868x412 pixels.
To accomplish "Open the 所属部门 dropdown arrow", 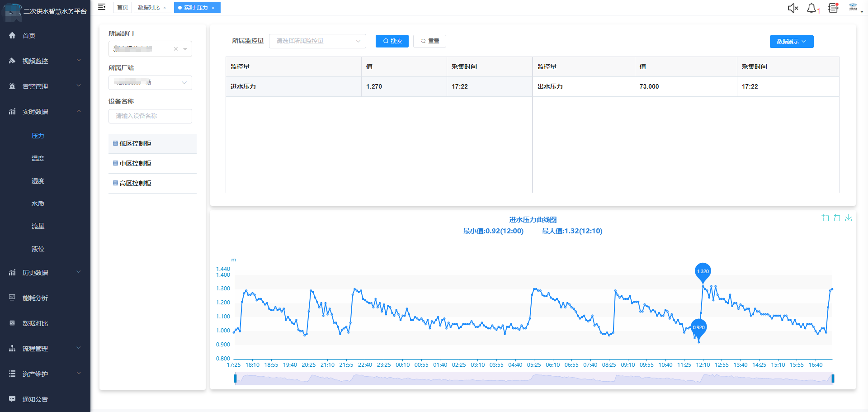I will [x=185, y=49].
